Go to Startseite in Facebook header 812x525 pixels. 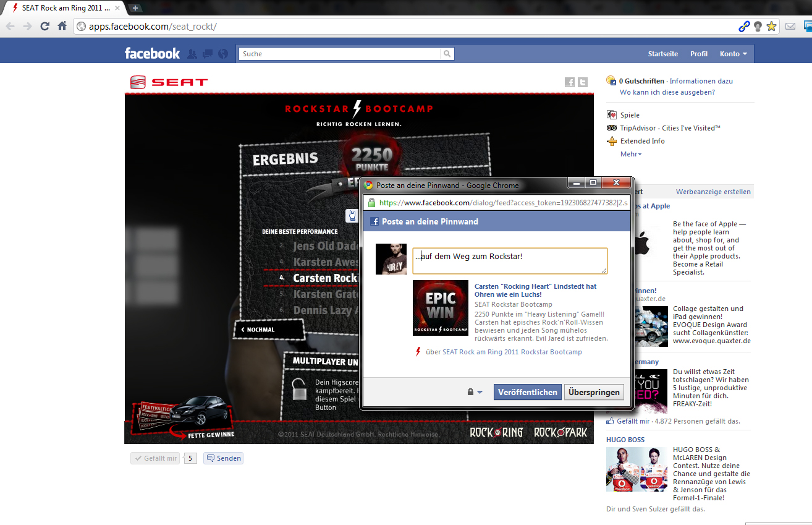(x=662, y=54)
